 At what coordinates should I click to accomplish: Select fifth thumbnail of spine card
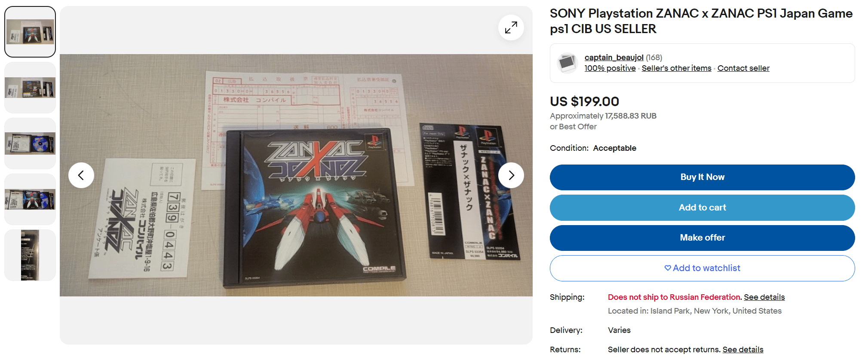(x=30, y=255)
